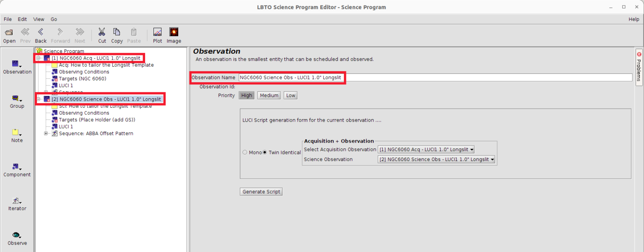Click the Copy toolbar icon

tap(117, 33)
